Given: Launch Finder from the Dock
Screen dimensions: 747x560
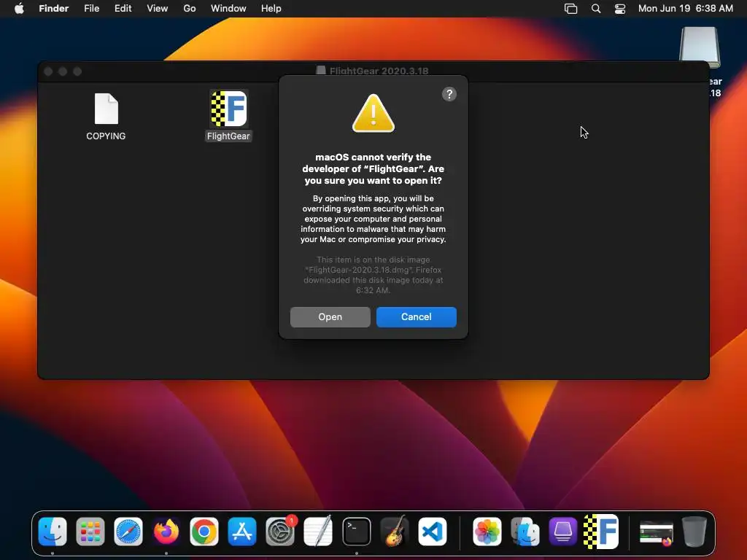Looking at the screenshot, I should click(x=53, y=532).
